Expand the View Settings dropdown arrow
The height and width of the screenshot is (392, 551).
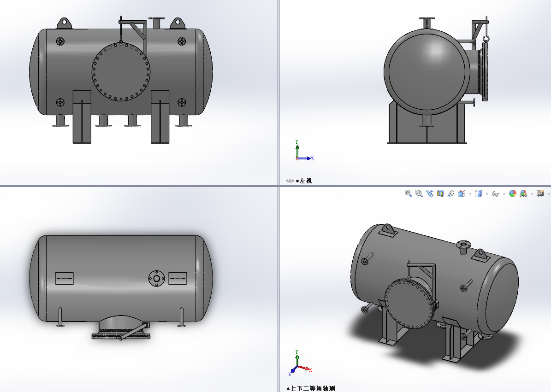tap(549, 194)
